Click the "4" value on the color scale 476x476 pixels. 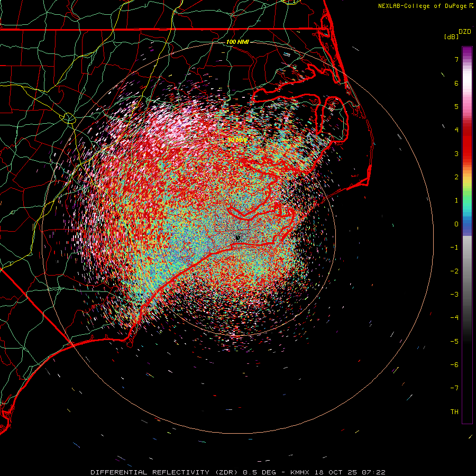coord(456,130)
